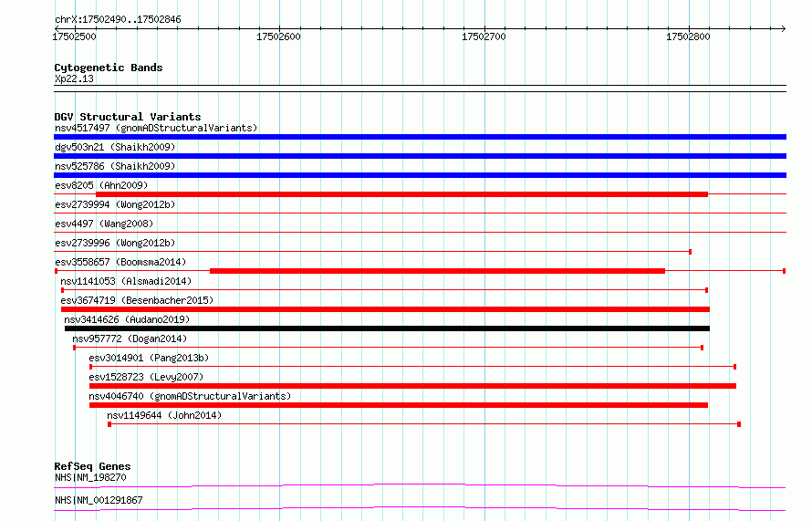Click the blue bar under nsv4517497
The height and width of the screenshot is (521, 812).
[x=420, y=137]
